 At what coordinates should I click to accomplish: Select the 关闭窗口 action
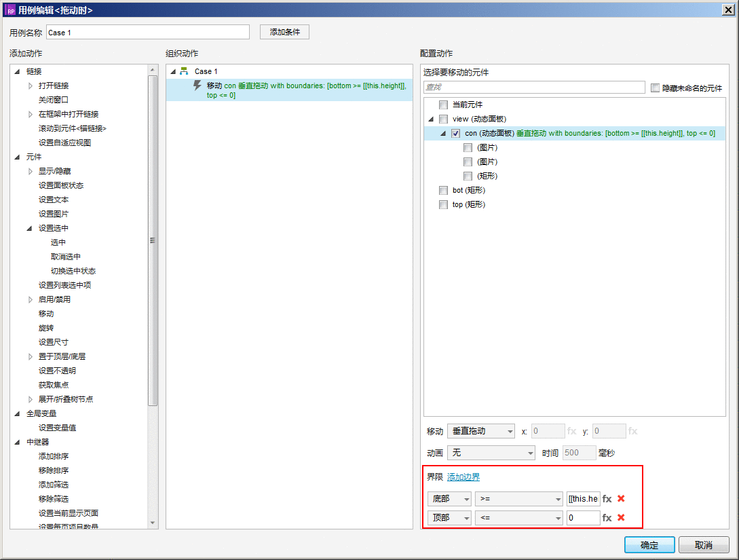(53, 100)
